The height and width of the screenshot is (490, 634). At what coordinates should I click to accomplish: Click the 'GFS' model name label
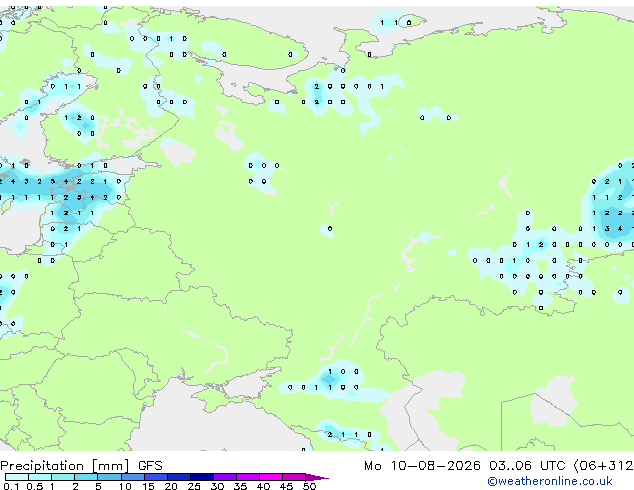pos(150,466)
